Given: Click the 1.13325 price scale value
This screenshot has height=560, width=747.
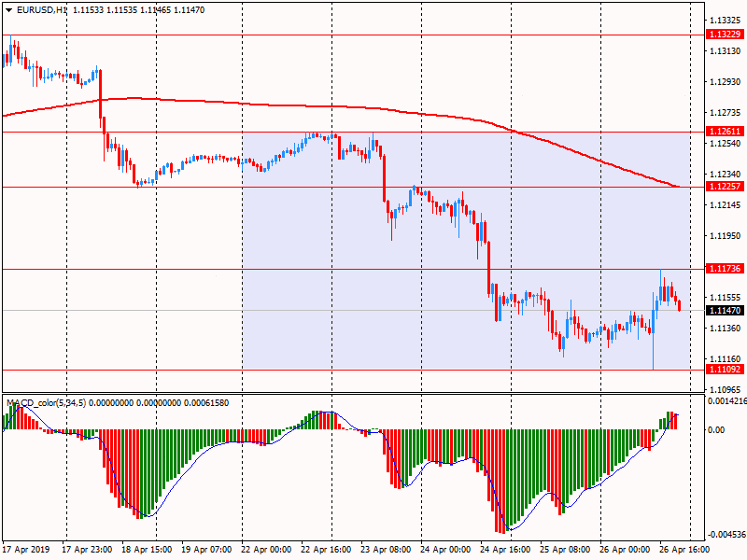Looking at the screenshot, I should click(726, 21).
